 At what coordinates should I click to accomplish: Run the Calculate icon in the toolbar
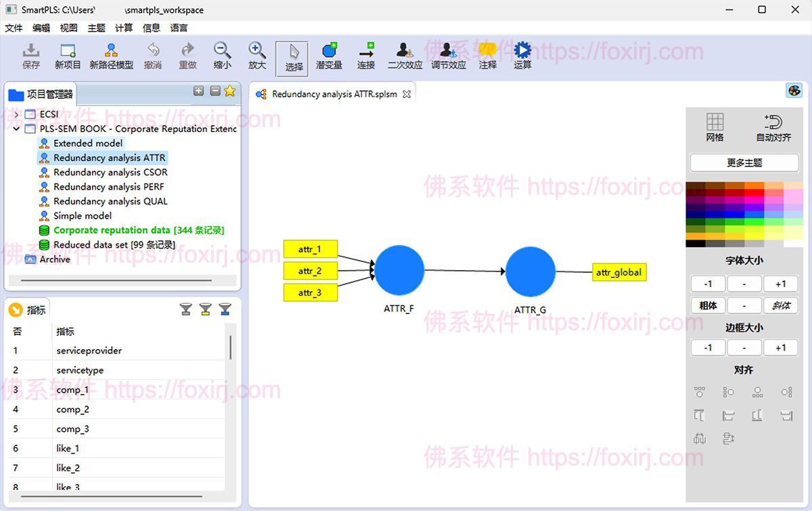point(522,56)
